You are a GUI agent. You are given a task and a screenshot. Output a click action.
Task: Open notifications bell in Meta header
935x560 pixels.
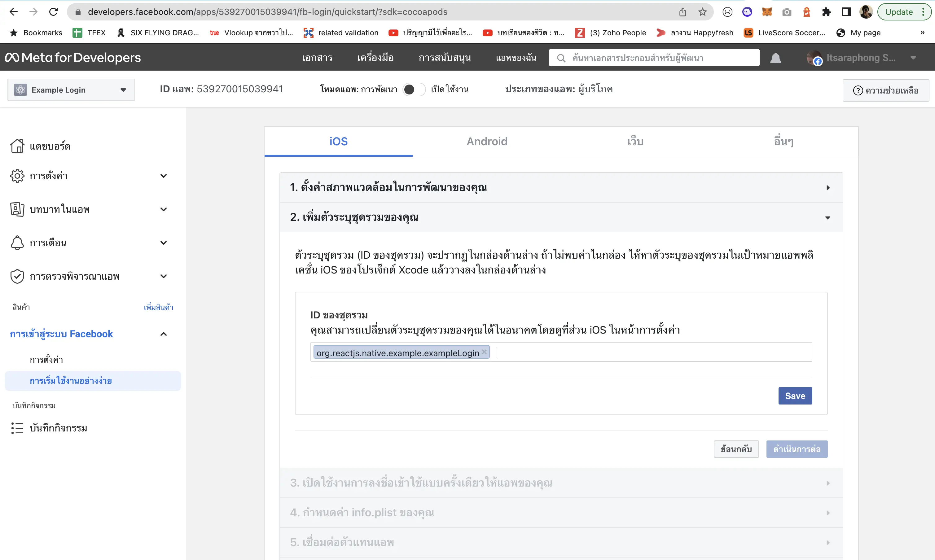coord(775,58)
